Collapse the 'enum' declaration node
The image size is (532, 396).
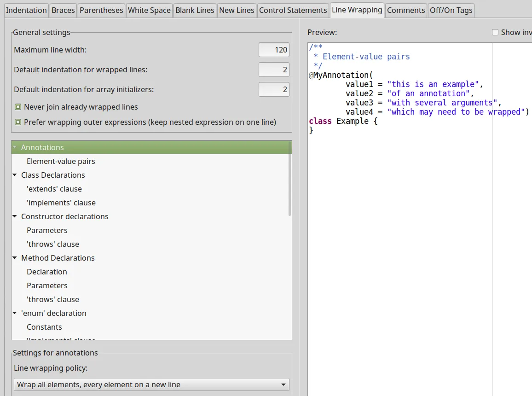(x=15, y=313)
